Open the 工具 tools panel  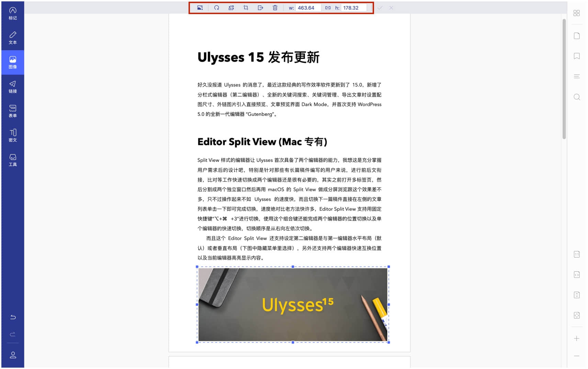pyautogui.click(x=13, y=160)
